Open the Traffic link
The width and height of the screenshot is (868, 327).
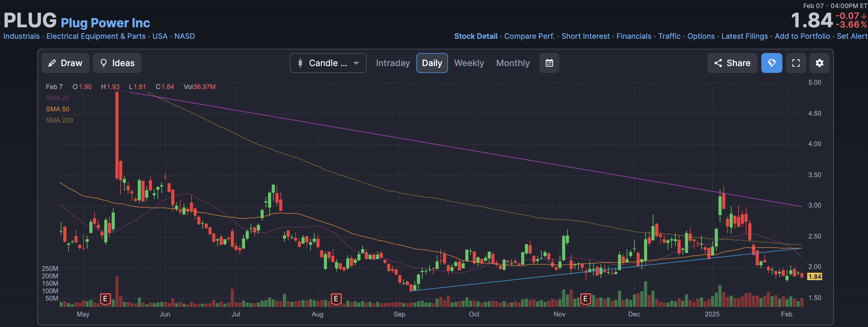coord(669,36)
